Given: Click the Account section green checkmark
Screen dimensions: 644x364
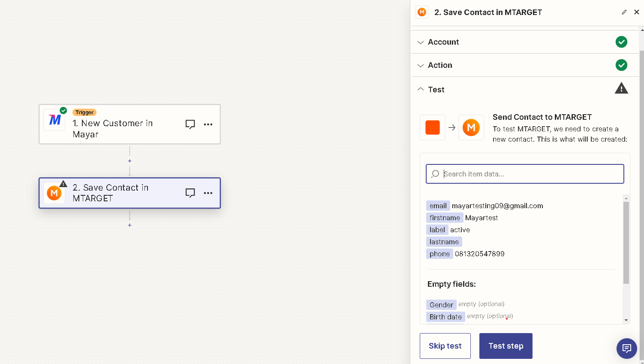Looking at the screenshot, I should [621, 42].
